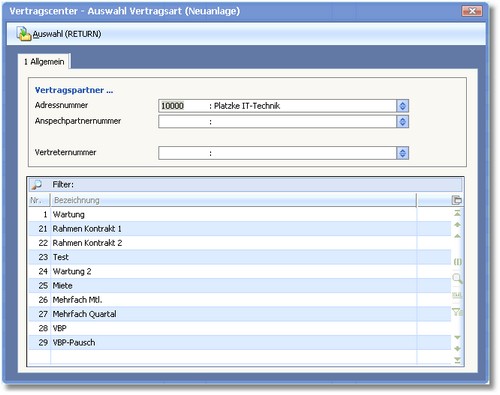Sort by the Nr. column header
The image size is (500, 395).
(39, 200)
